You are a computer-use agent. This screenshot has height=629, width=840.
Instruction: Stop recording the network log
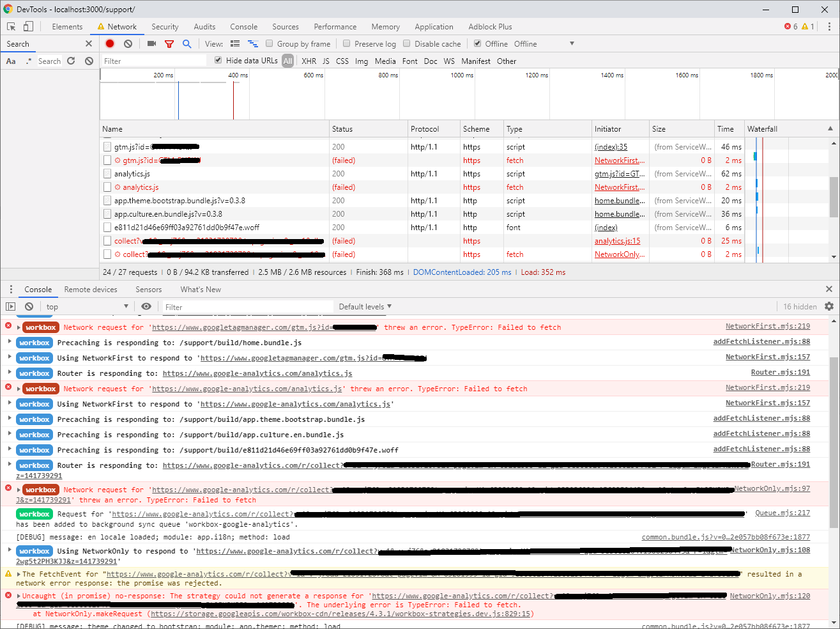[109, 43]
